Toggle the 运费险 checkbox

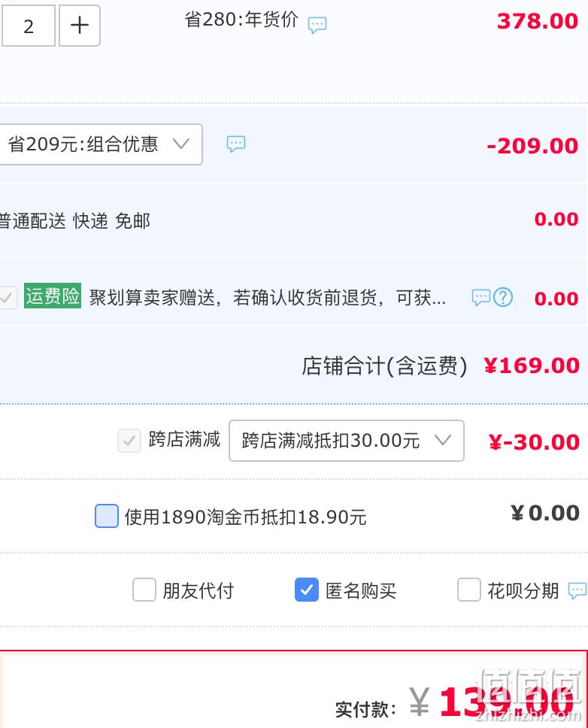[8, 298]
